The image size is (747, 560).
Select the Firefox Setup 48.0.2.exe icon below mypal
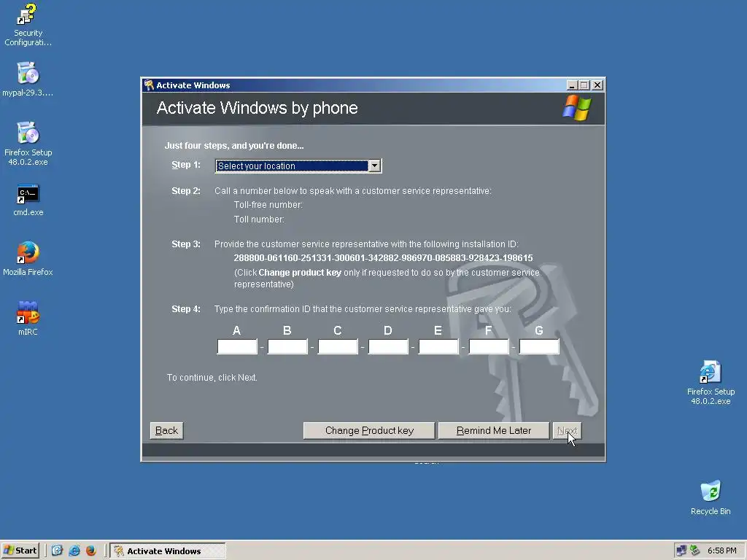[28, 144]
